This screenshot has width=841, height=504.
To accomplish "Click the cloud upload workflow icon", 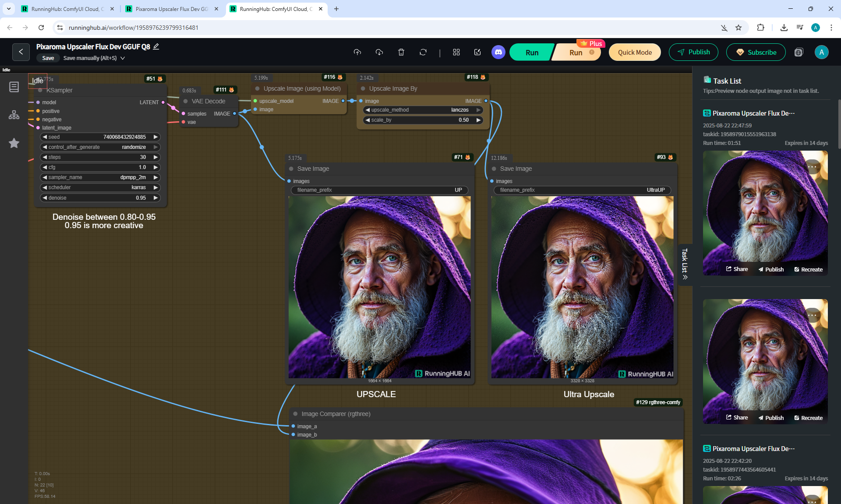I will click(x=357, y=52).
